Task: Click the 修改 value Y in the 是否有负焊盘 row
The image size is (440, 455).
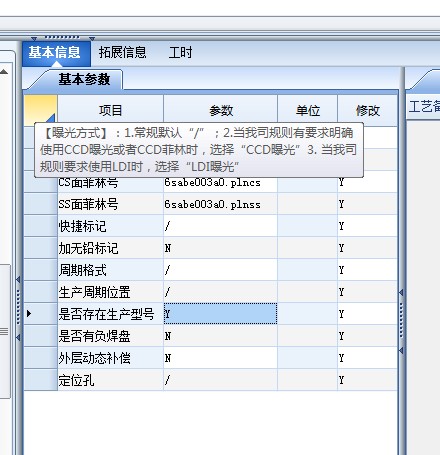Action: (341, 336)
